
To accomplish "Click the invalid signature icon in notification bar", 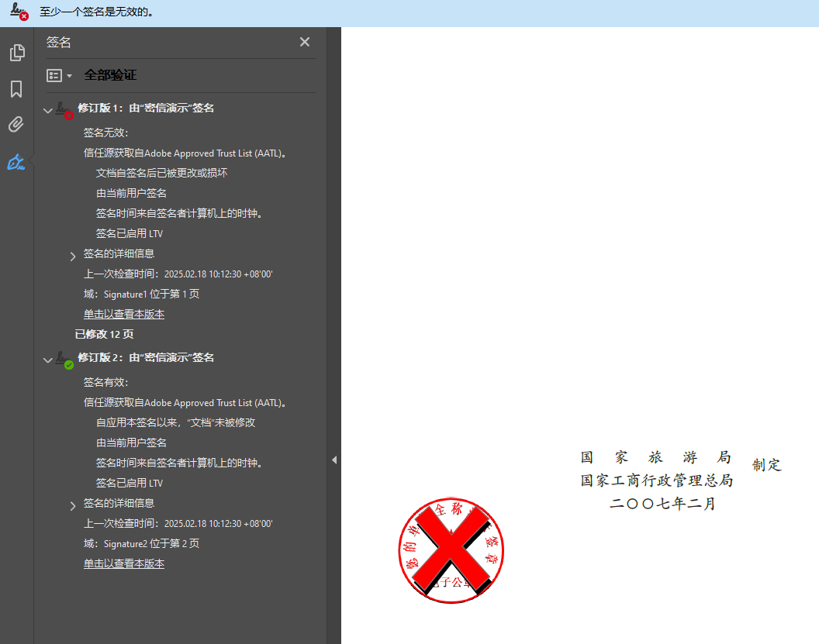I will [x=19, y=12].
